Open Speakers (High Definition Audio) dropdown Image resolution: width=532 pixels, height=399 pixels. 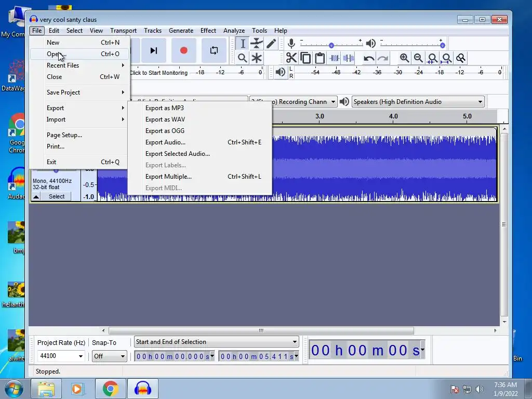pyautogui.click(x=418, y=101)
